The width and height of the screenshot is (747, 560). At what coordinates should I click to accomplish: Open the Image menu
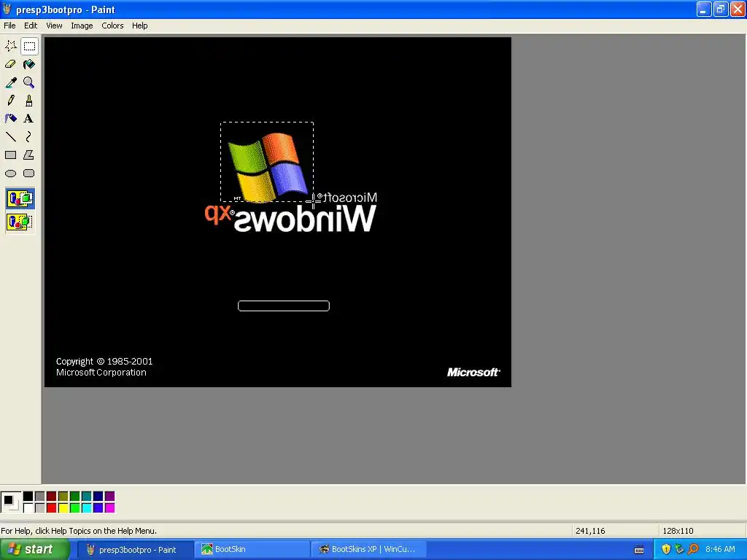(x=82, y=26)
